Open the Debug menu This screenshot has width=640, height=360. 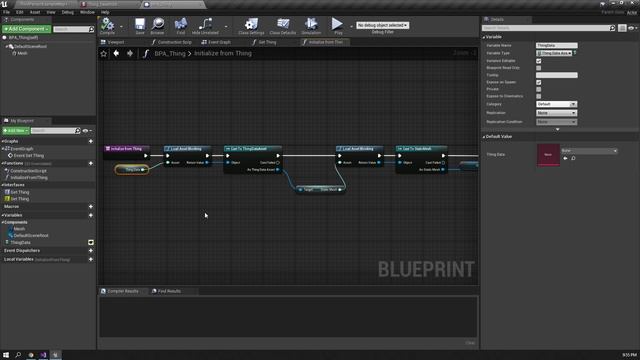68,12
